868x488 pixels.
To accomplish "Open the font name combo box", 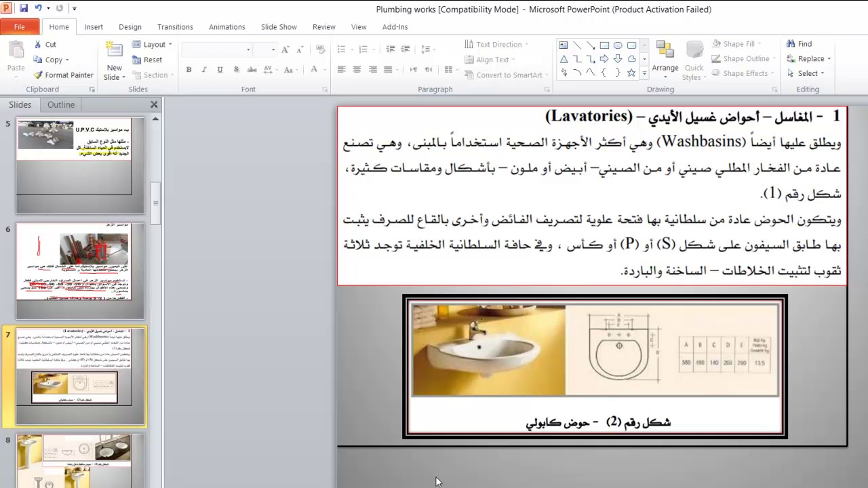I will (x=216, y=49).
